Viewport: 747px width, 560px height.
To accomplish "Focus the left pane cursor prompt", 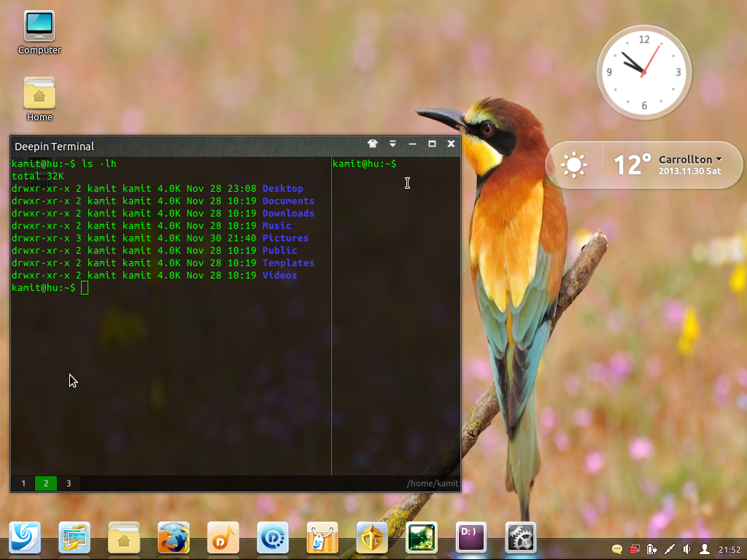I will [50, 287].
